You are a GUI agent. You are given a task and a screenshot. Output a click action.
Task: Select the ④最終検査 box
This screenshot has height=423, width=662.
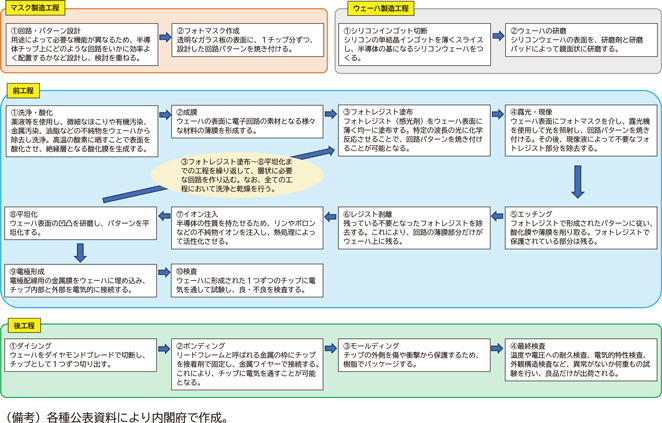[x=581, y=360]
